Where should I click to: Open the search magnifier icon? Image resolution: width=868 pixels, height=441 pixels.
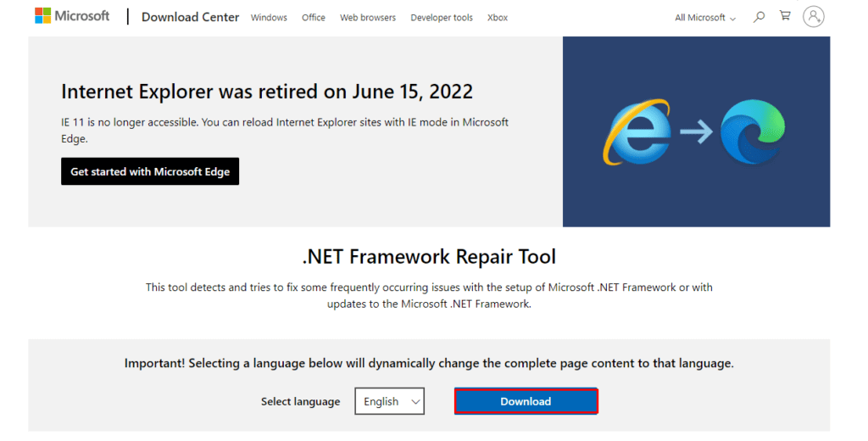[x=759, y=17]
